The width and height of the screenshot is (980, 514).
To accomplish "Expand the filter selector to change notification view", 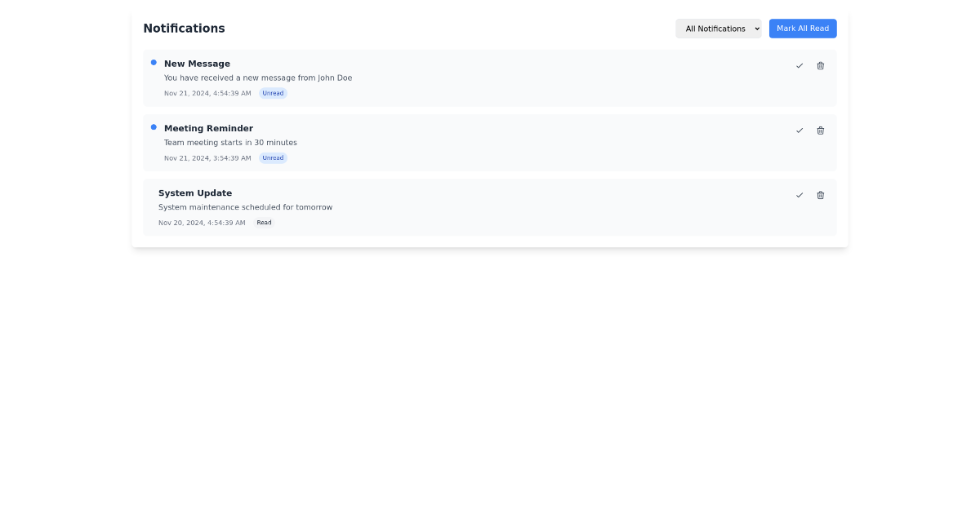I will 718,28.
